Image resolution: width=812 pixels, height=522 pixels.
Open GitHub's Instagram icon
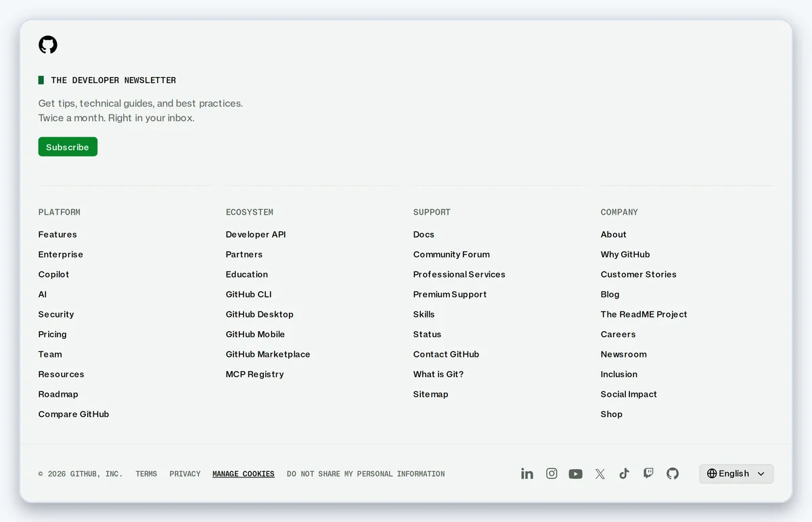[x=551, y=474]
